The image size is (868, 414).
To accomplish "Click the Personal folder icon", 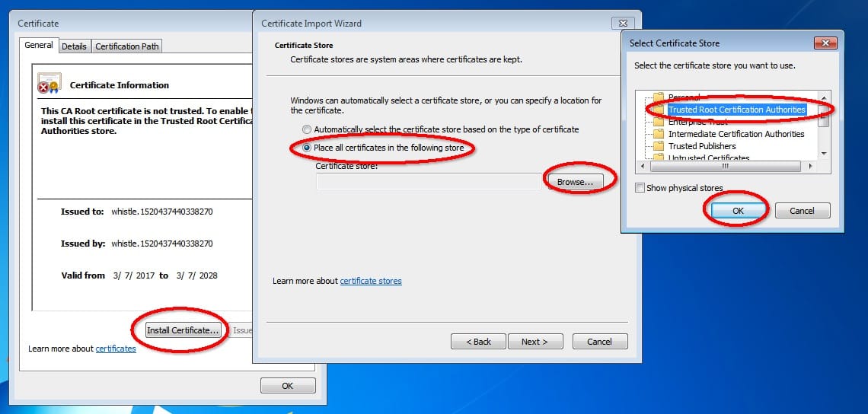I will pos(659,97).
